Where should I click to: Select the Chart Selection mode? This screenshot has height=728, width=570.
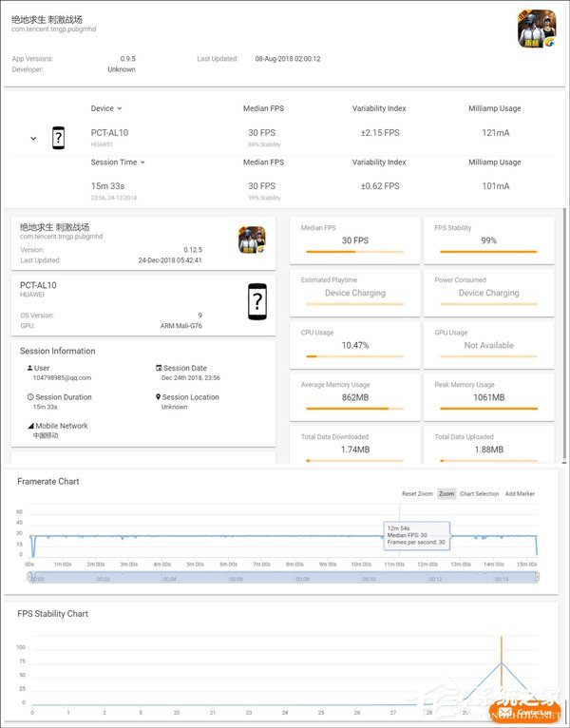480,493
